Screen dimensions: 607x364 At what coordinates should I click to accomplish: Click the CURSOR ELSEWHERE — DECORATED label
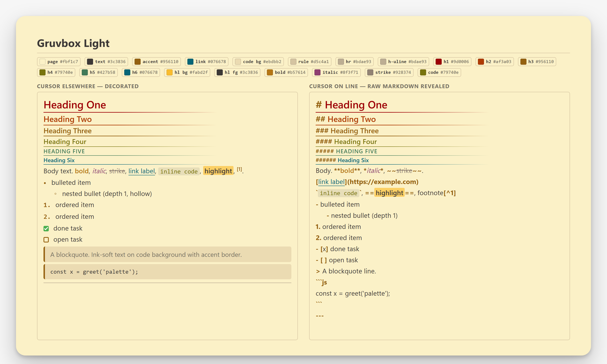point(88,86)
